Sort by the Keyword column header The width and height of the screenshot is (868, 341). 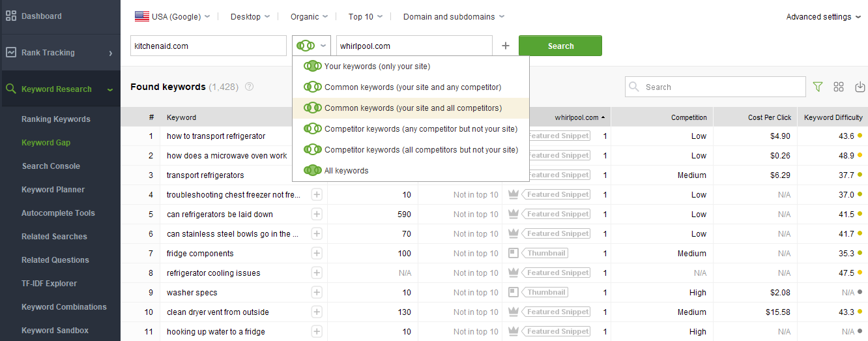(181, 117)
